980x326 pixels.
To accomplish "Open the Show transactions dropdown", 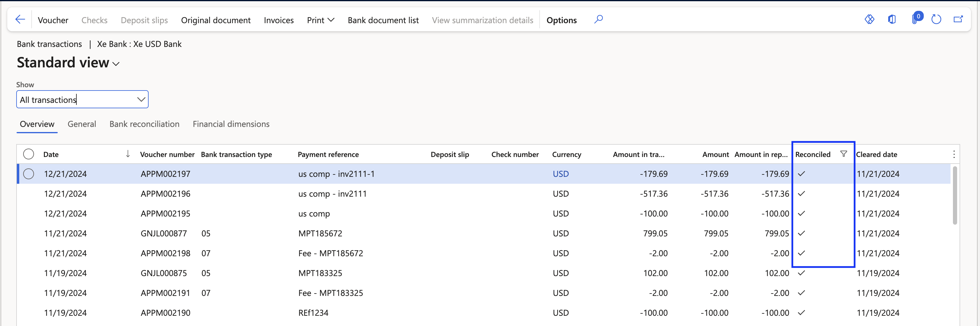I will click(x=140, y=99).
